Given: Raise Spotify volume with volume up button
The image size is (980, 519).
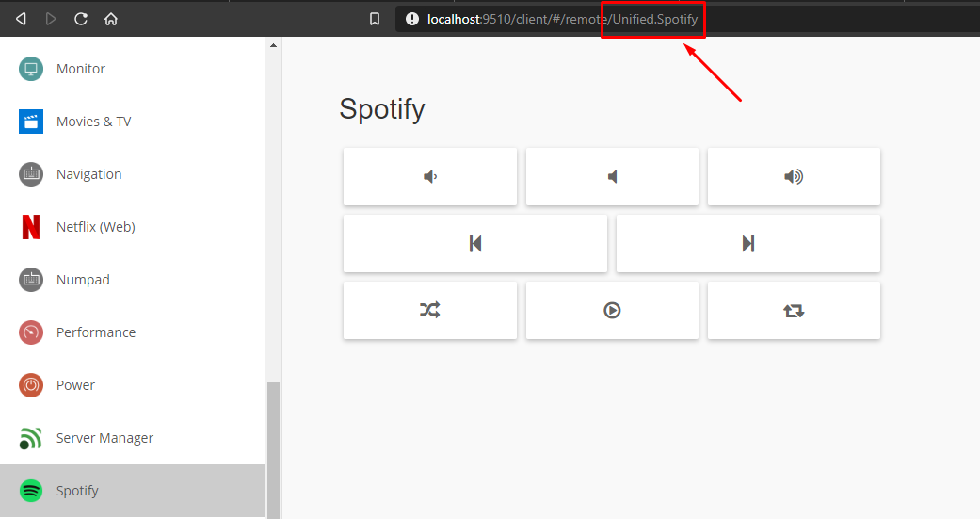Looking at the screenshot, I should (x=794, y=176).
